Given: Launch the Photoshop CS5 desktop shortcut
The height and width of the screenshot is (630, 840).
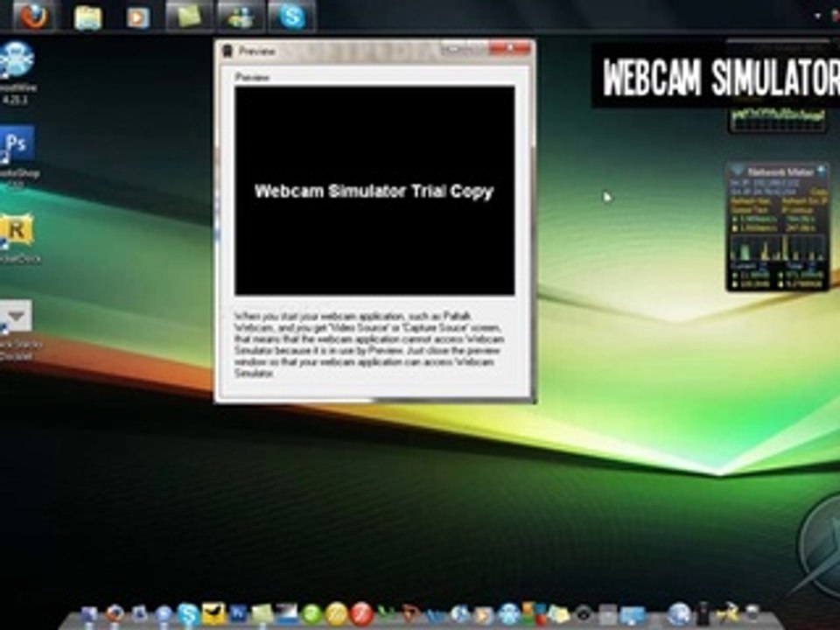Looking at the screenshot, I should 18,143.
